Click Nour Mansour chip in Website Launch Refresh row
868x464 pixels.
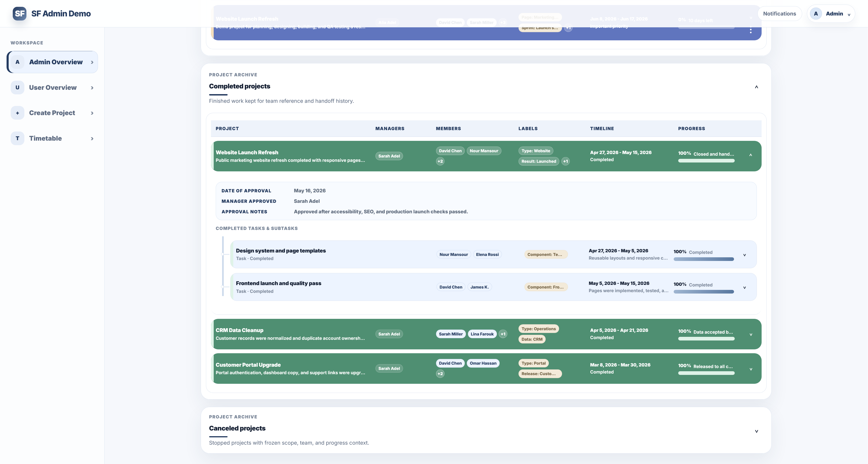pyautogui.click(x=484, y=151)
